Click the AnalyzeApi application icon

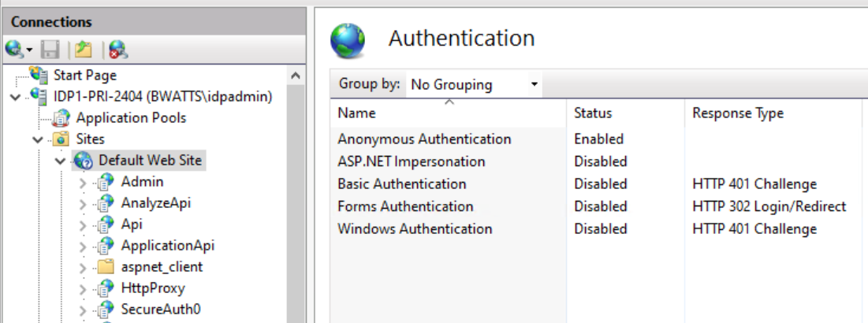105,203
